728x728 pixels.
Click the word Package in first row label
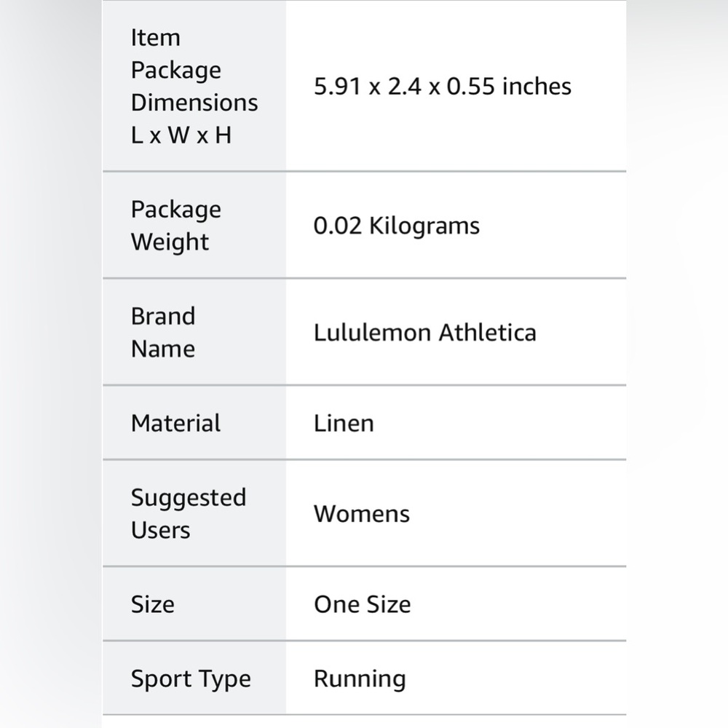pyautogui.click(x=176, y=71)
